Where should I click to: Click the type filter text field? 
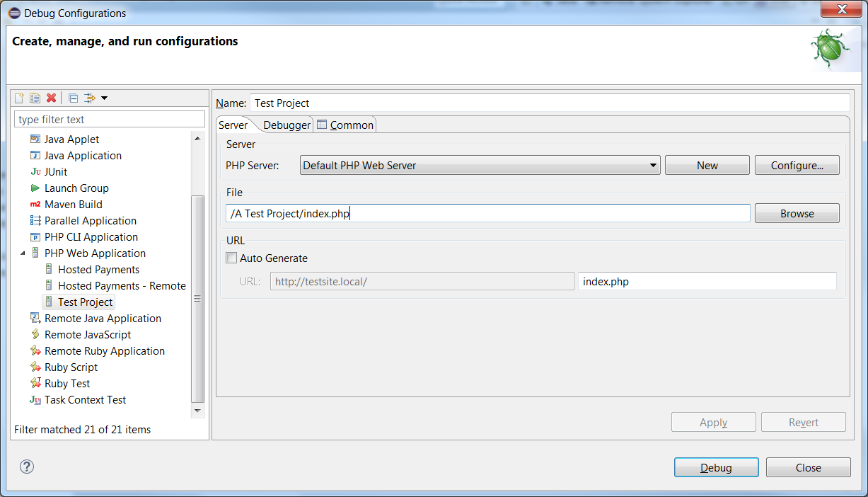(x=110, y=120)
